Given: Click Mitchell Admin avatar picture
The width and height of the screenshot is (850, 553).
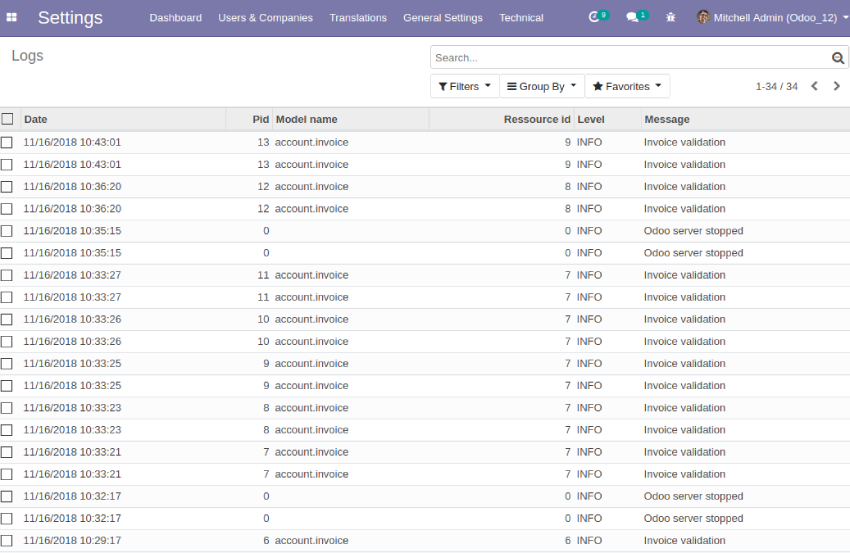Looking at the screenshot, I should (x=703, y=17).
